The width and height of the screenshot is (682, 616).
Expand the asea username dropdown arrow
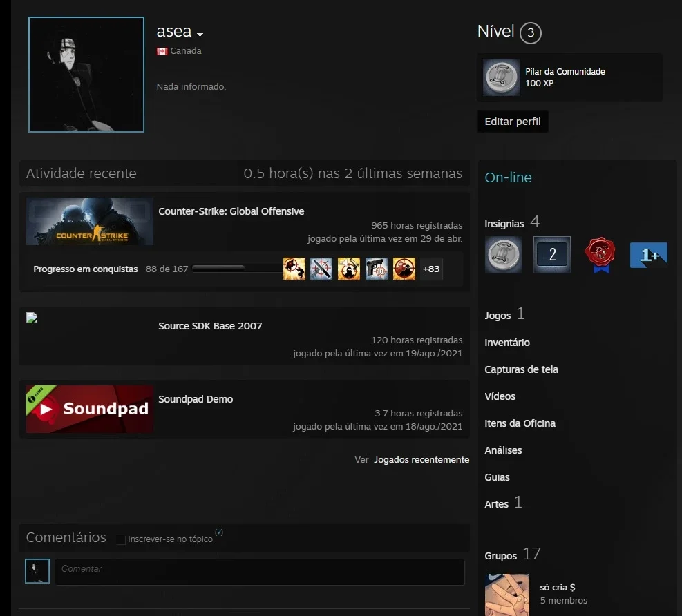(200, 35)
